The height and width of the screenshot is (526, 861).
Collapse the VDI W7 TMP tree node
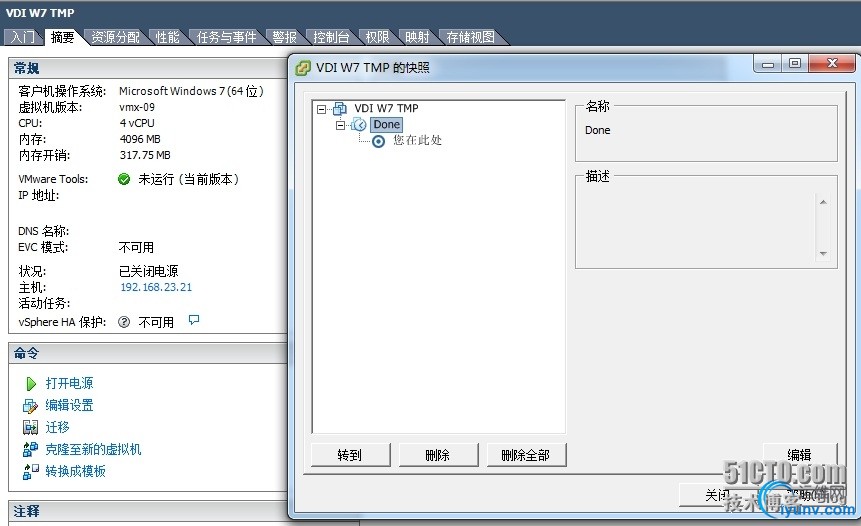point(322,109)
